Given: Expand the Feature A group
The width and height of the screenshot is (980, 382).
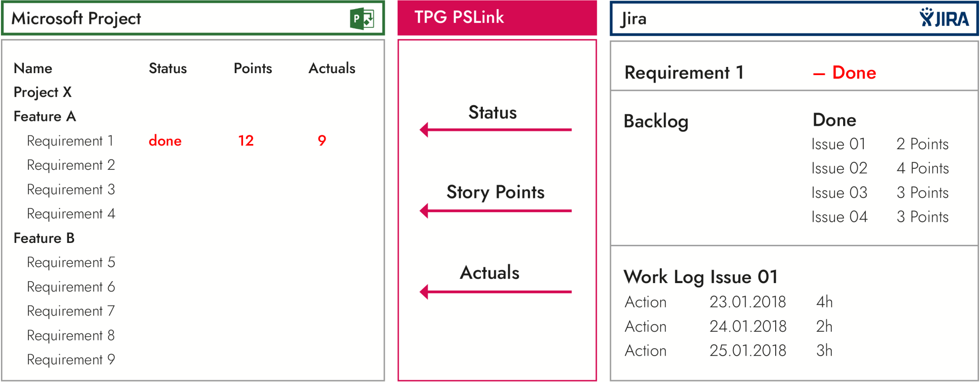Looking at the screenshot, I should pyautogui.click(x=45, y=117).
